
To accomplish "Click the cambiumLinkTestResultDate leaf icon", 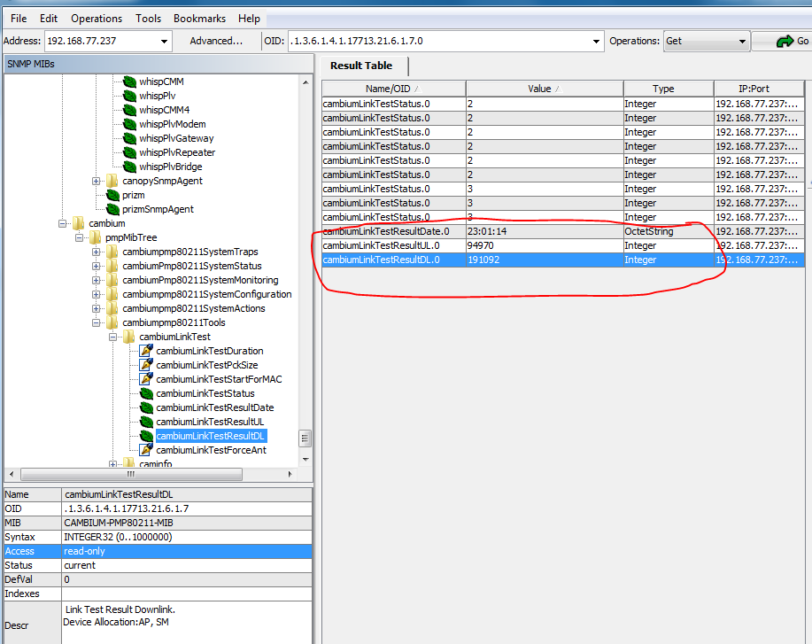I will pyautogui.click(x=147, y=407).
